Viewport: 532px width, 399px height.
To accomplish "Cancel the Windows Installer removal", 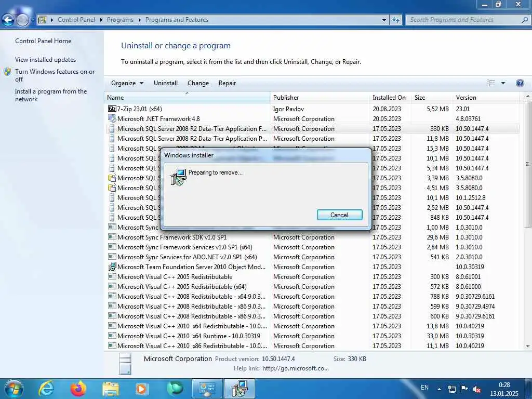I will [340, 215].
